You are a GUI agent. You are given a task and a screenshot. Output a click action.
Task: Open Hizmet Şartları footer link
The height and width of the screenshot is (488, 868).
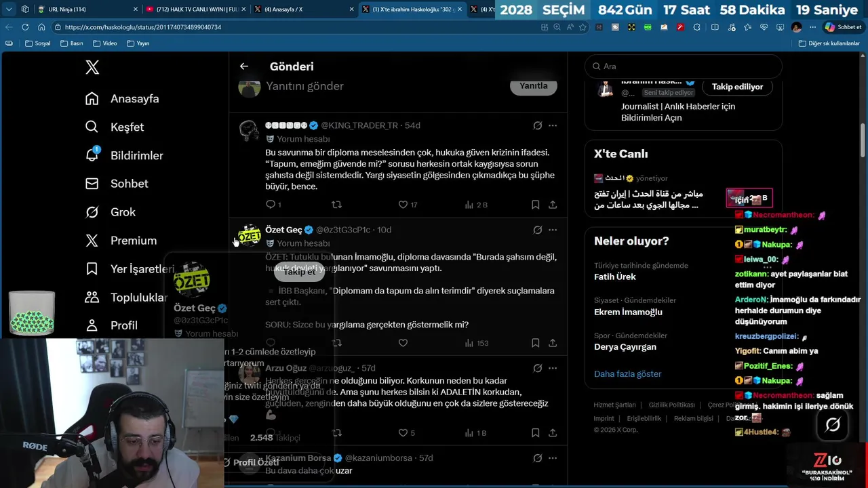pos(614,405)
